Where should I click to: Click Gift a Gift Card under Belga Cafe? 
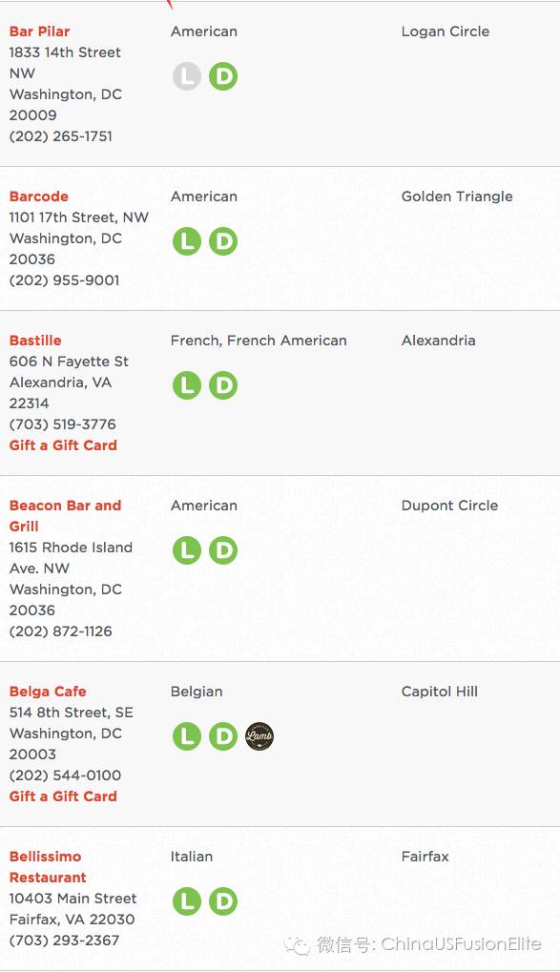pos(63,796)
